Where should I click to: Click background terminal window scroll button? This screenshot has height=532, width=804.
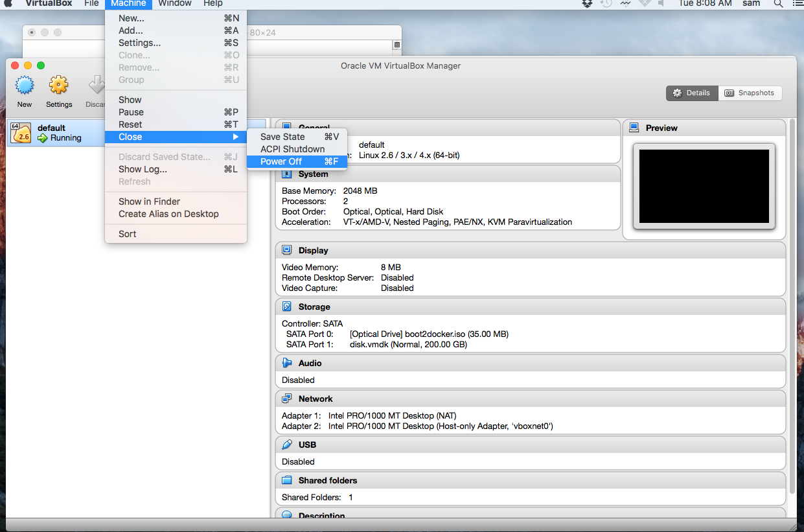(397, 45)
